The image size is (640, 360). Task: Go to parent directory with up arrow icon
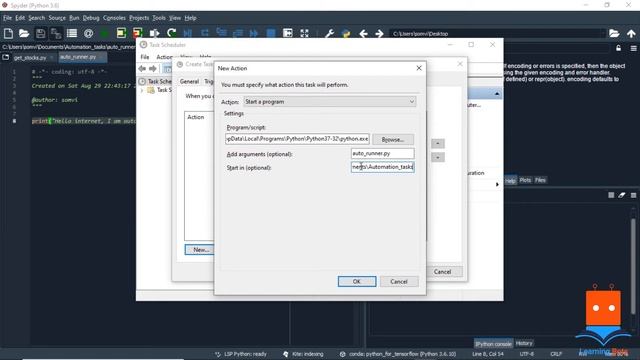click(x=631, y=33)
